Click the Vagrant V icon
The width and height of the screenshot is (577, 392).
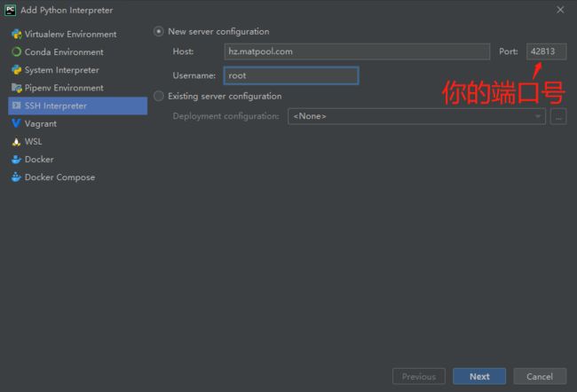pyautogui.click(x=16, y=123)
